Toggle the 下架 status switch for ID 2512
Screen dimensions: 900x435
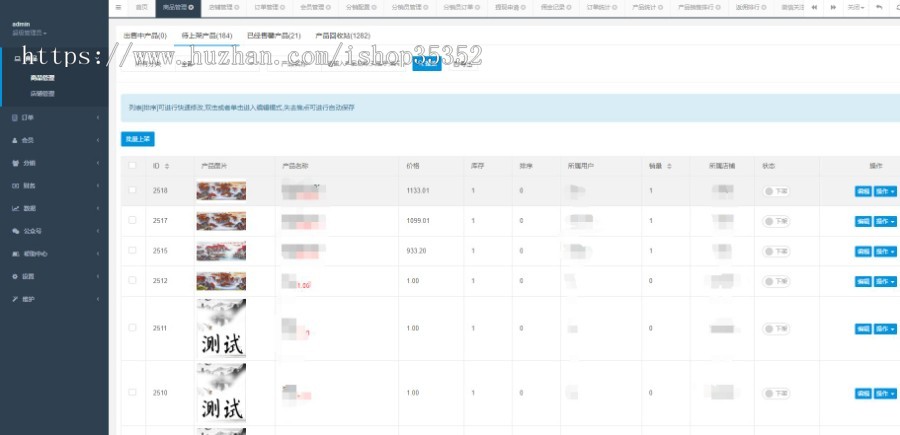point(776,281)
